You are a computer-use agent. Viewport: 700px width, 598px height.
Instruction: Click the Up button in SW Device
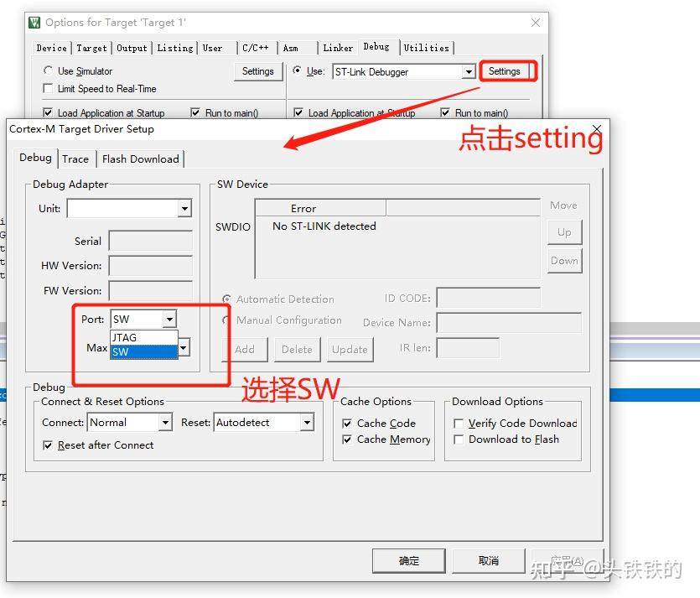tap(565, 232)
